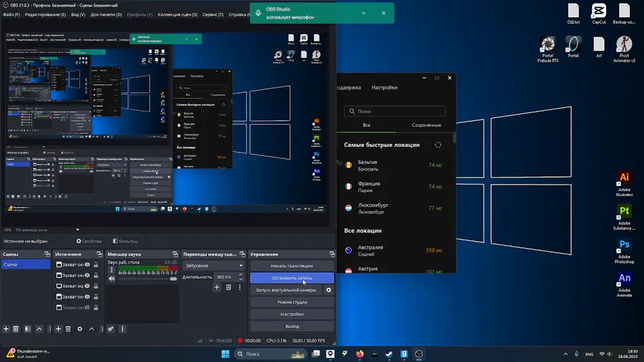This screenshot has width=644, height=362.
Task: Select Luxembourg location in VPN list
Action: pos(395,208)
